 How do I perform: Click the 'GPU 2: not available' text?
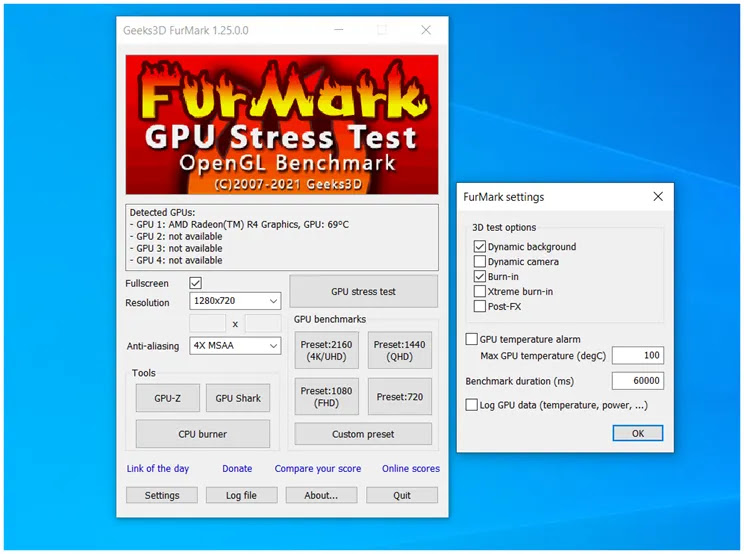click(x=176, y=236)
